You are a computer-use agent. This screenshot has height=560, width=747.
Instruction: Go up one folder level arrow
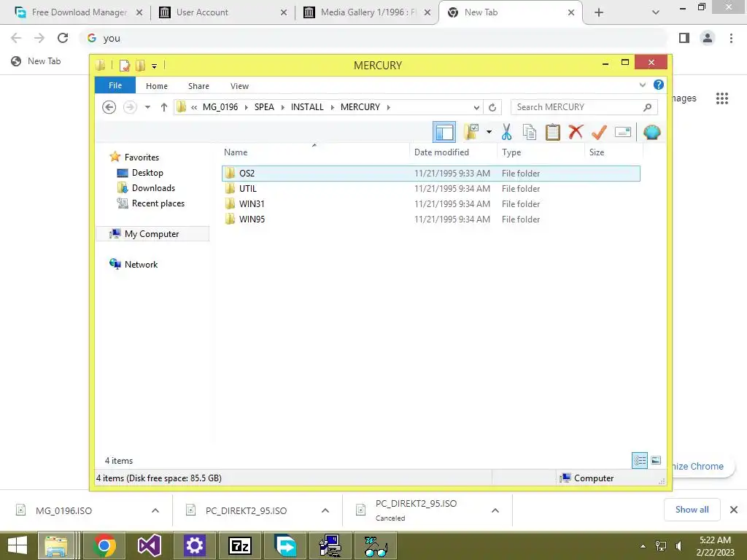click(164, 107)
